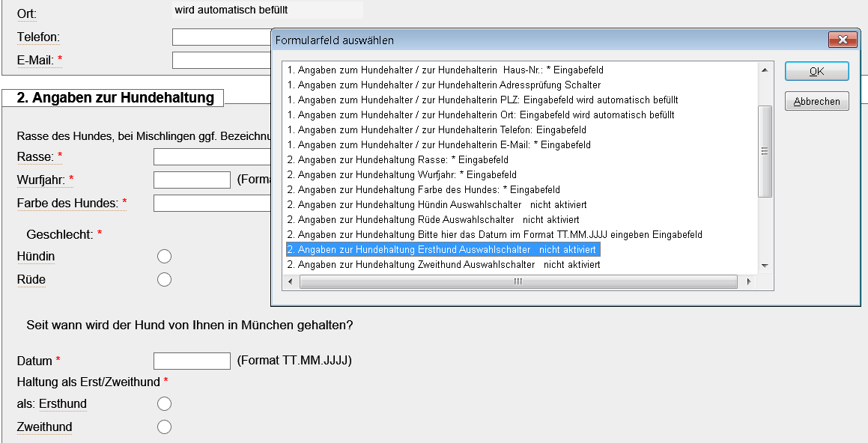Pick 'E-Mail: * Eingabefeld' list entry
Viewport: 868px width, 443px height.
[439, 144]
